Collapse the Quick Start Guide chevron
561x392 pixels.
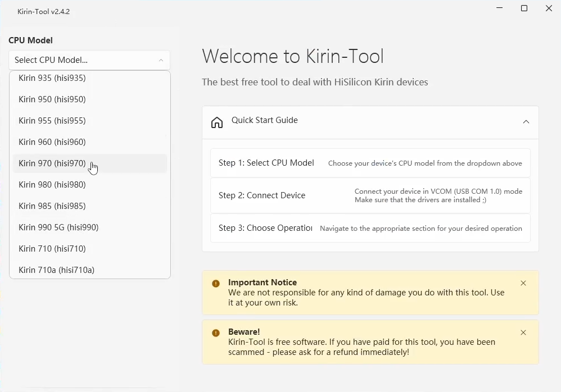tap(526, 122)
